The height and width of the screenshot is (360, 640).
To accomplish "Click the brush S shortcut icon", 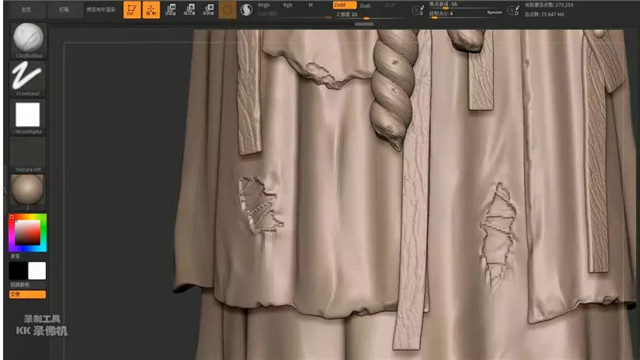I will tap(418, 10).
